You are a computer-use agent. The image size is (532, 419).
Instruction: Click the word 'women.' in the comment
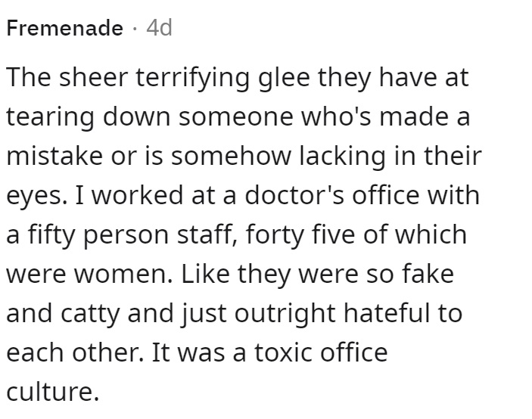pos(123,274)
